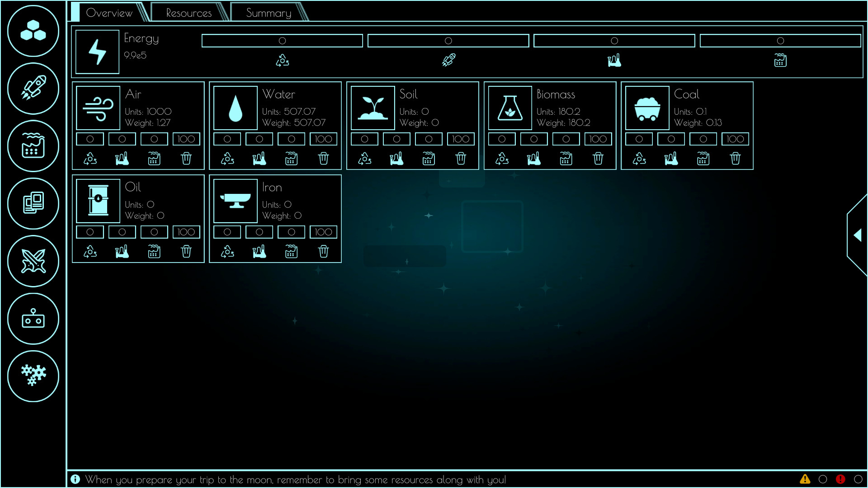
Task: Open the Summary tab
Action: (268, 12)
